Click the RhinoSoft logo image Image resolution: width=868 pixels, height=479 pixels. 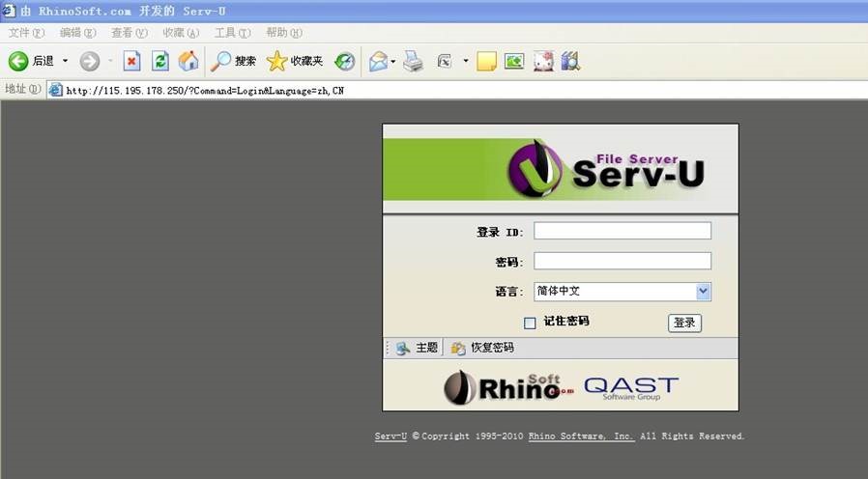coord(508,387)
